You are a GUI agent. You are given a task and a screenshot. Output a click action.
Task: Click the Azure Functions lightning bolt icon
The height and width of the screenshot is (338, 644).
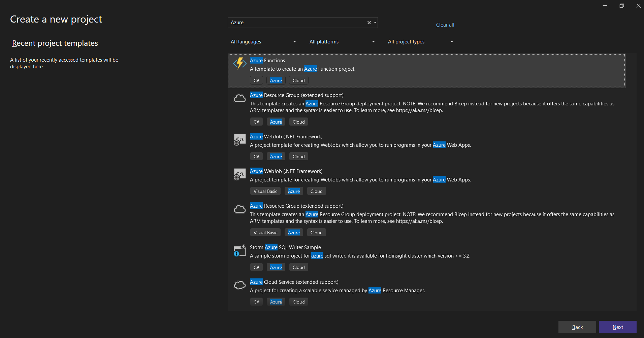coord(240,63)
